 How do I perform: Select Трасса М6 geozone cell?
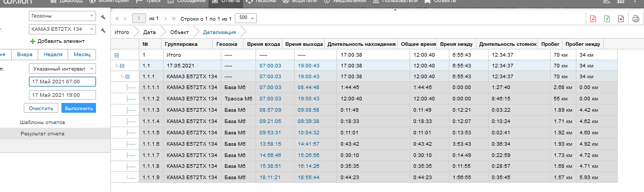tap(238, 99)
